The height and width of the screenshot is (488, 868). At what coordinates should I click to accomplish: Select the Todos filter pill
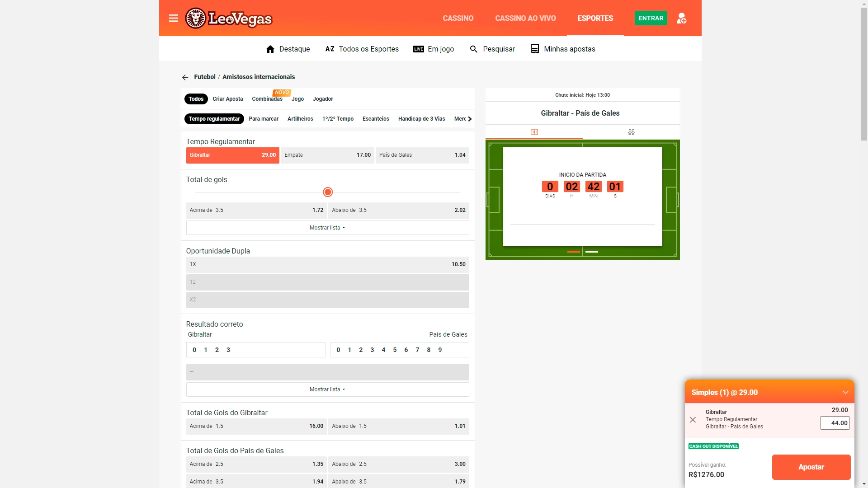pyautogui.click(x=196, y=99)
